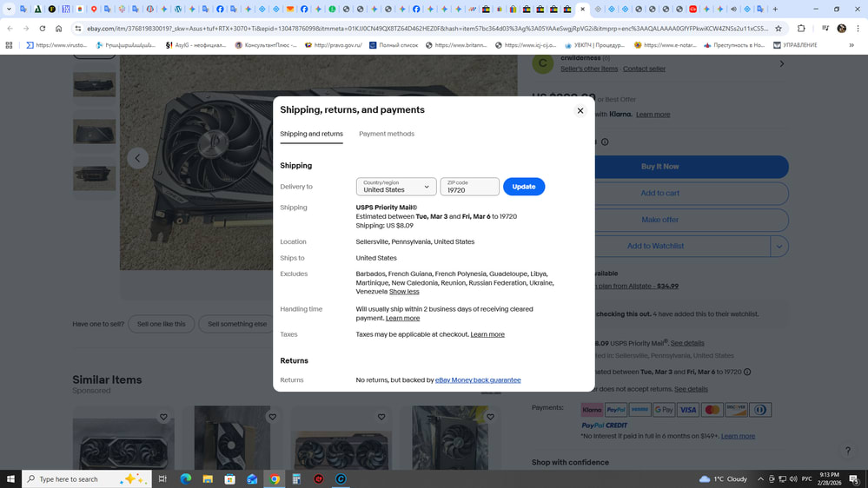Expand the watchlist dropdown chevron
This screenshot has width=868, height=488.
(779, 247)
